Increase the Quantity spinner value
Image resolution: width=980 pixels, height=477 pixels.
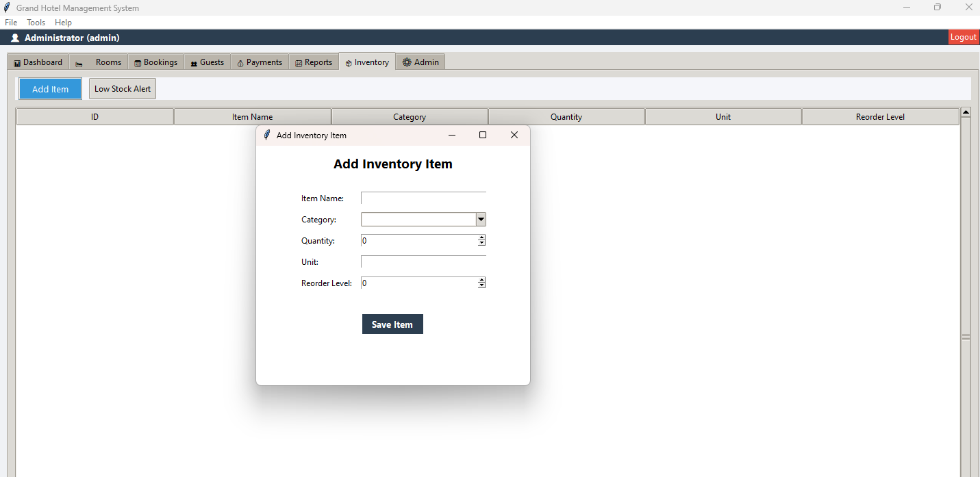[x=482, y=238]
